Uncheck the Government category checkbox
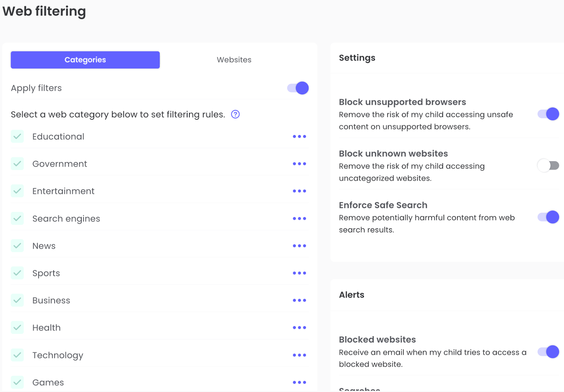The height and width of the screenshot is (392, 564). click(x=17, y=164)
